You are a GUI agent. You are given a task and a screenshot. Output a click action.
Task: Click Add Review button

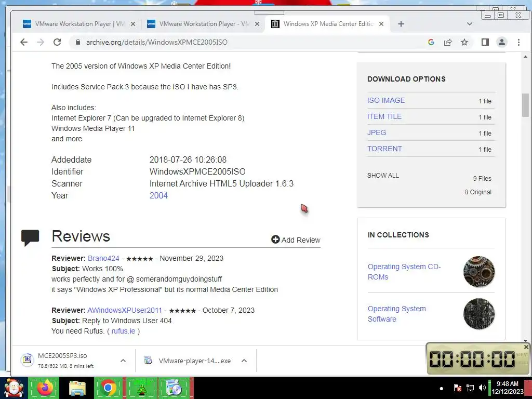(296, 240)
